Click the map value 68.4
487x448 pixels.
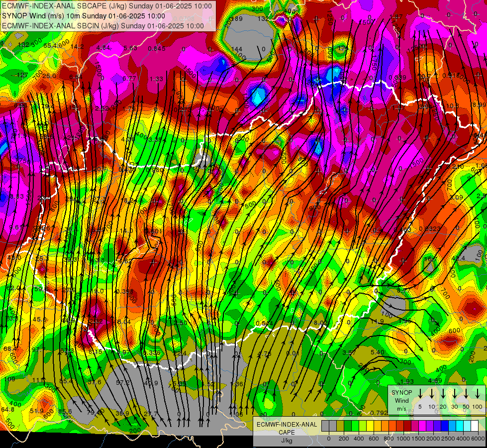click(x=10, y=349)
